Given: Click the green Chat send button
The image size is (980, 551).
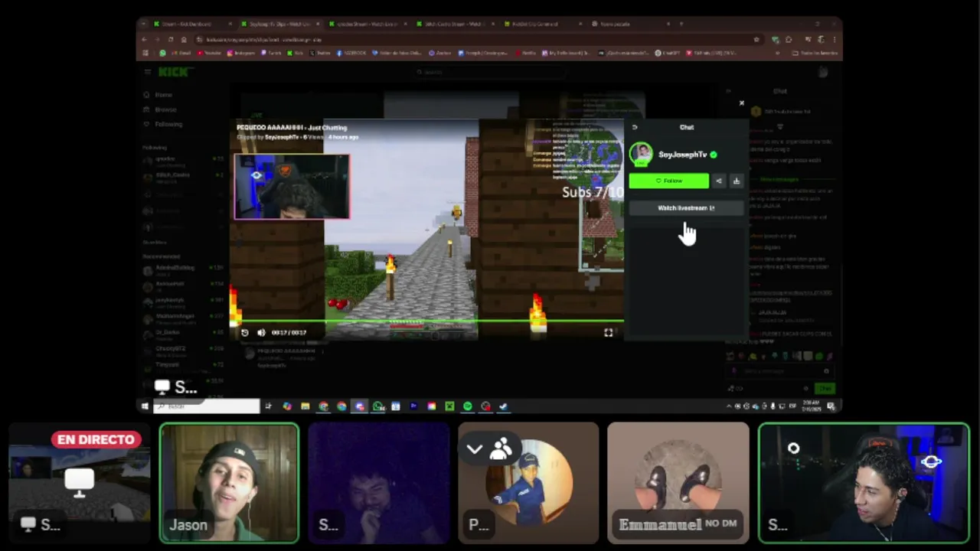Looking at the screenshot, I should click(825, 388).
